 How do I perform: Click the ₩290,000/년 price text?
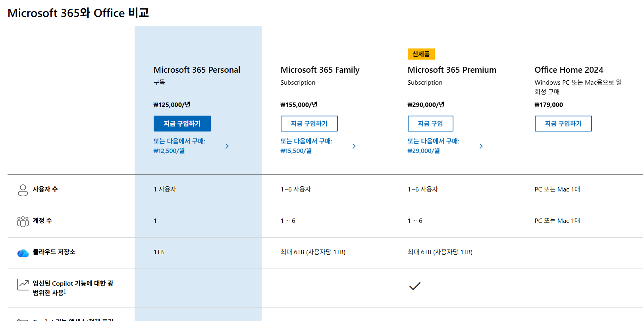click(426, 105)
